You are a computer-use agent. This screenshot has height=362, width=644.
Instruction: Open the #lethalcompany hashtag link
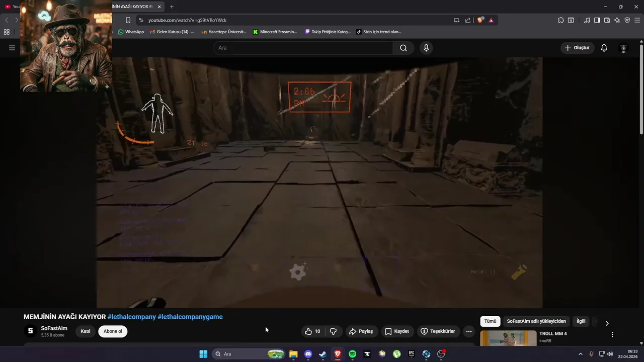132,317
